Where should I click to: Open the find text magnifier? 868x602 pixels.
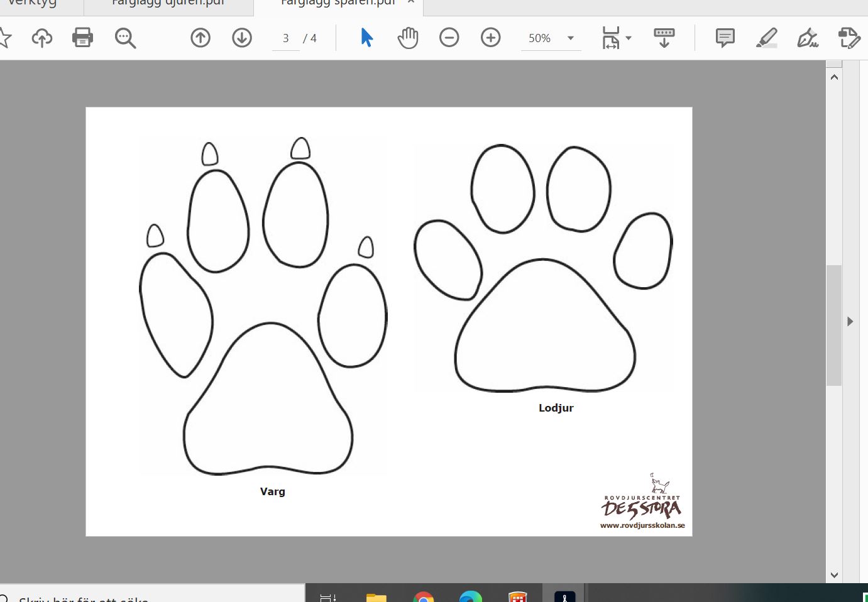[125, 38]
